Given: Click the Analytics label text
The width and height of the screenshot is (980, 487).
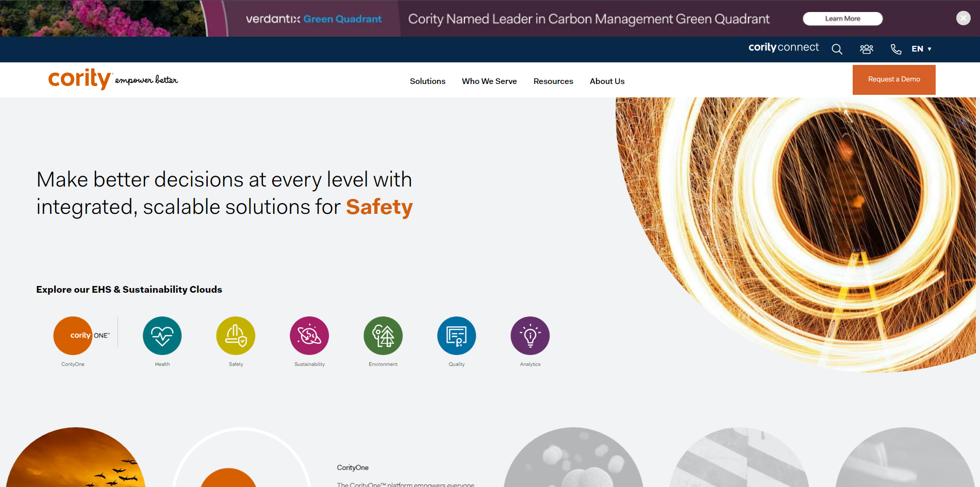Looking at the screenshot, I should (530, 364).
